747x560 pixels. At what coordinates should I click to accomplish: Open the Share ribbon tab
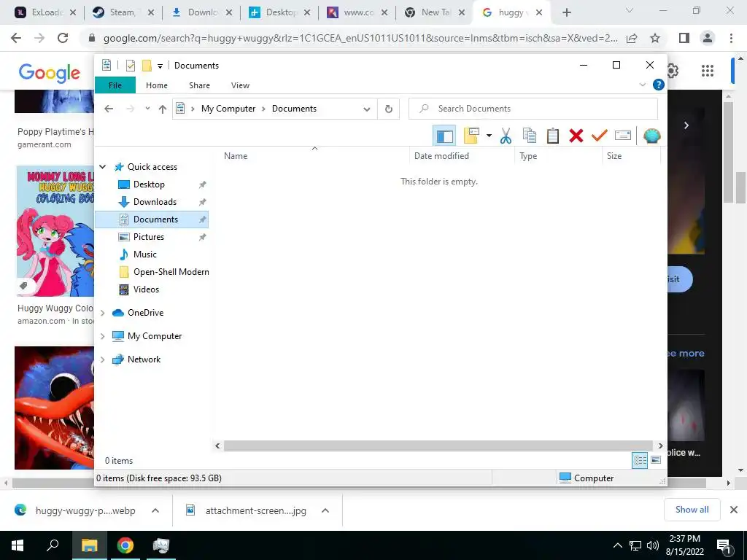(199, 85)
